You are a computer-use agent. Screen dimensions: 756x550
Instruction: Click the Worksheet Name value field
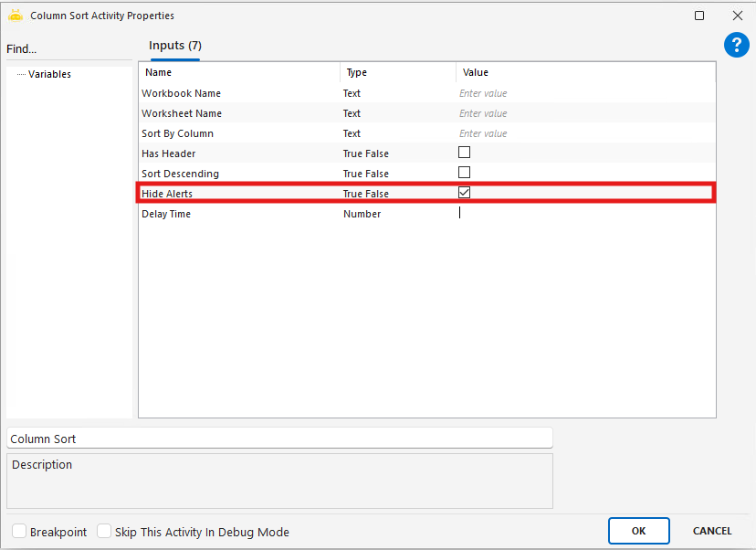click(584, 113)
